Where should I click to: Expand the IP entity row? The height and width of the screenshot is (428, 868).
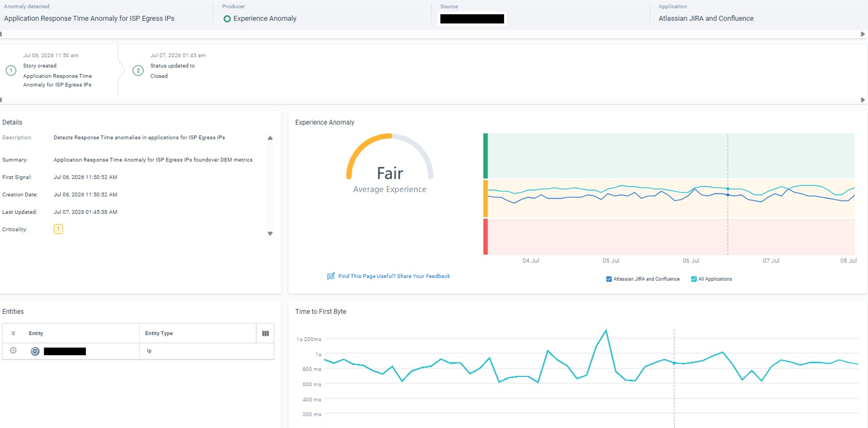[x=13, y=351]
